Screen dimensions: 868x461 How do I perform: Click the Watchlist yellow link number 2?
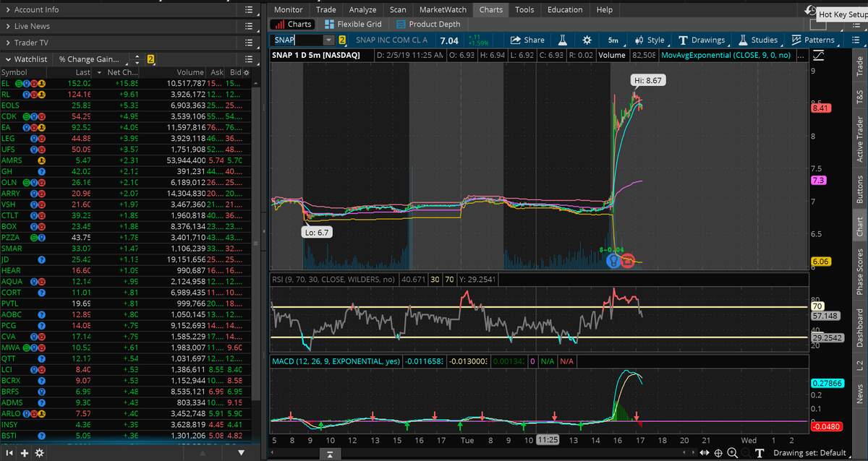click(x=150, y=59)
